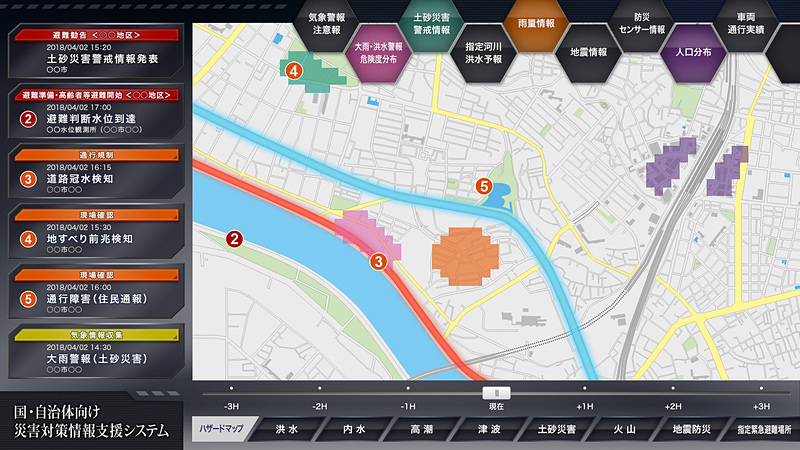Toggle the 土砂災害警戒情報 hexagon layer
Screen dimensions: 800x450
coord(432,24)
